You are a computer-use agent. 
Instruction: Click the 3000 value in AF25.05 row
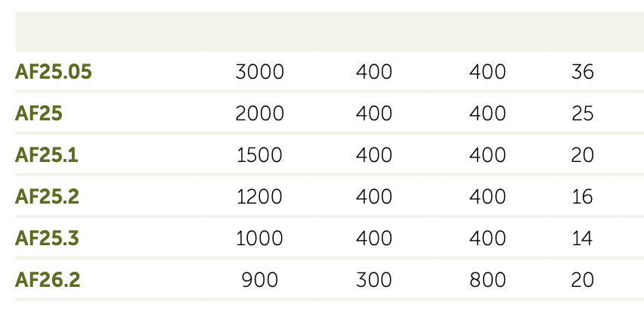pyautogui.click(x=259, y=73)
